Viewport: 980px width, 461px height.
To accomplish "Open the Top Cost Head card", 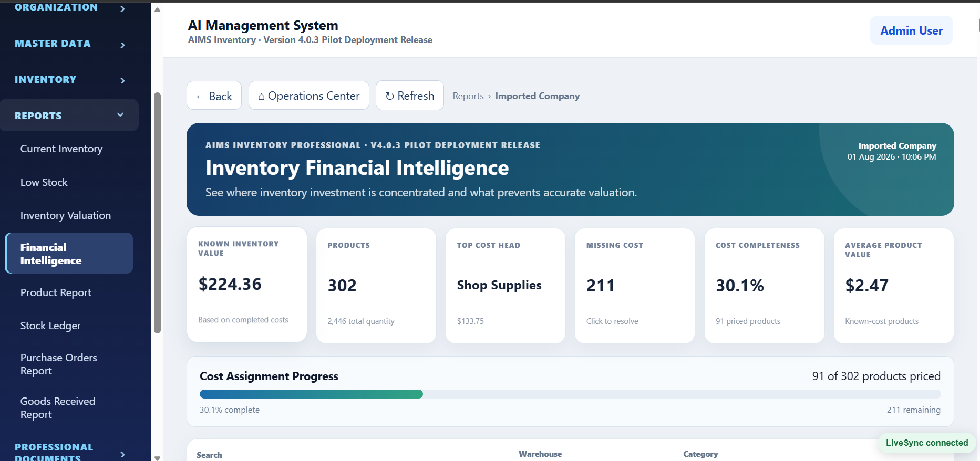I will 506,286.
